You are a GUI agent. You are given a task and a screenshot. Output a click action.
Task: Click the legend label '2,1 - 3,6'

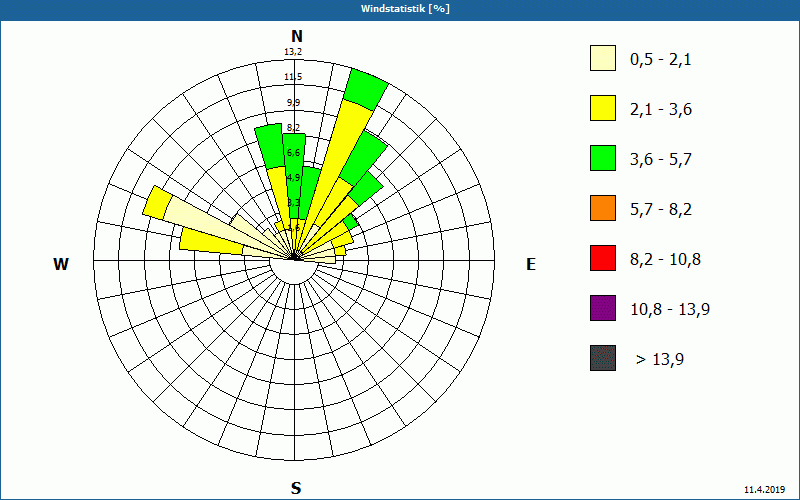(x=661, y=110)
